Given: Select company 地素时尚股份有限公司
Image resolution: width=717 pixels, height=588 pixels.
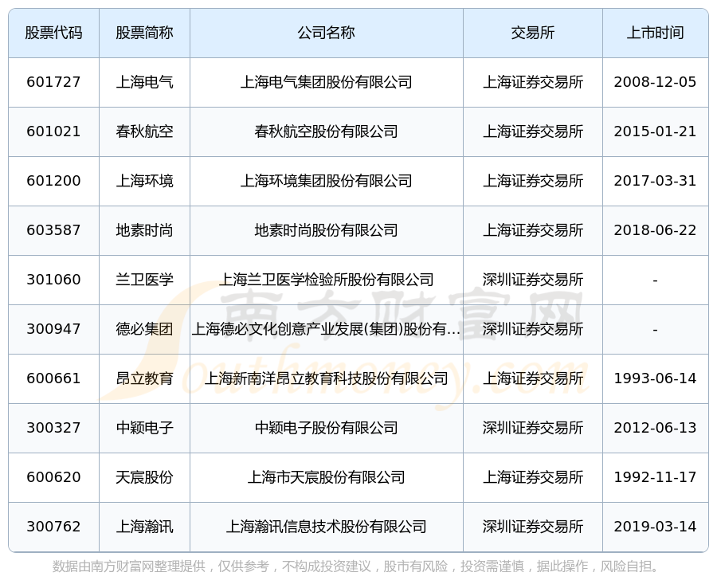Looking at the screenshot, I should click(327, 230).
